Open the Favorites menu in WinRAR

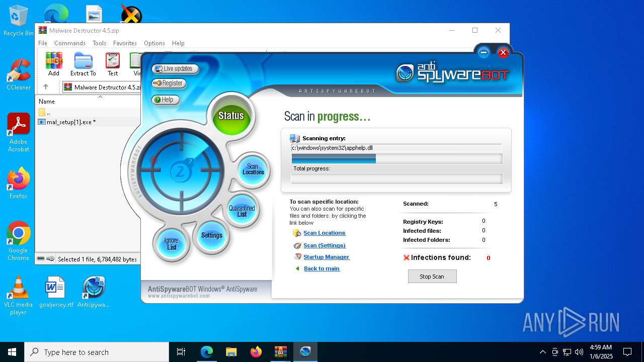[x=125, y=43]
